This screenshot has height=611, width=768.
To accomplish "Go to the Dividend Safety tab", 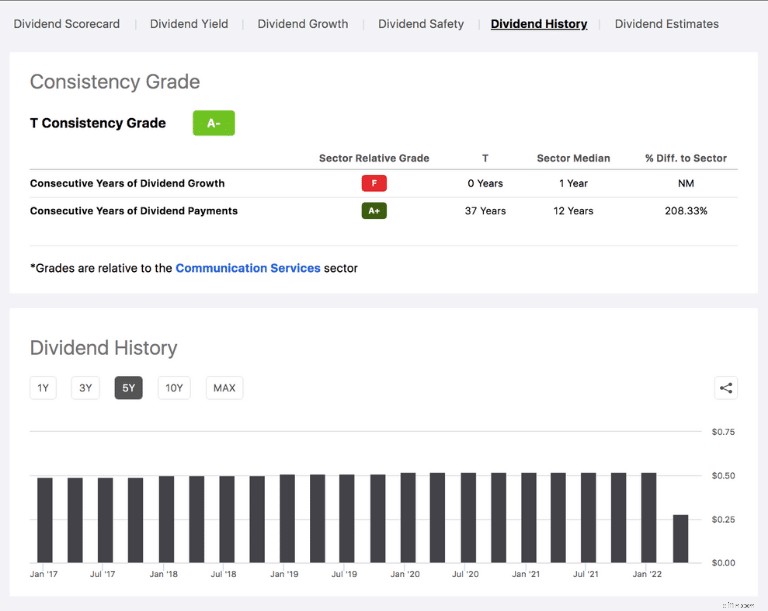I will click(x=421, y=24).
